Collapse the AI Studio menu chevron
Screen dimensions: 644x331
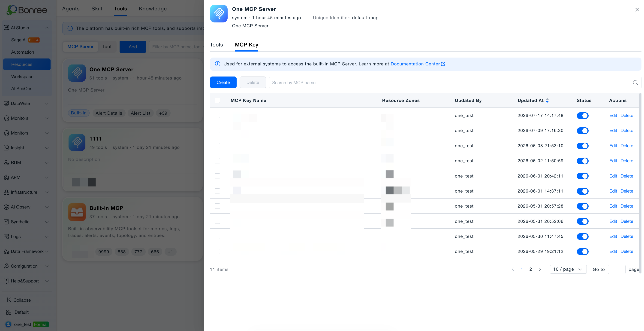click(x=47, y=28)
